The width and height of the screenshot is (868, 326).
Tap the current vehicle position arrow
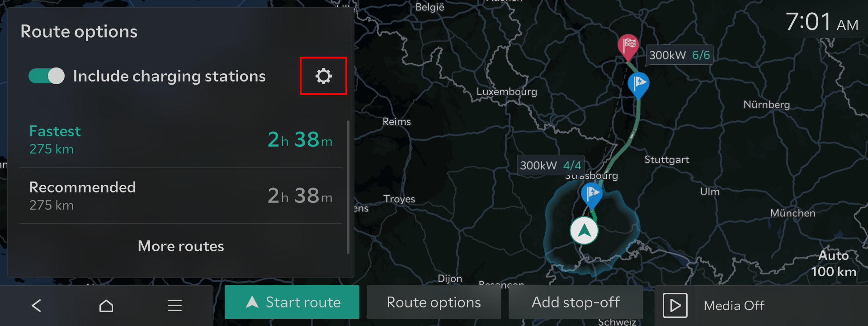(x=584, y=230)
